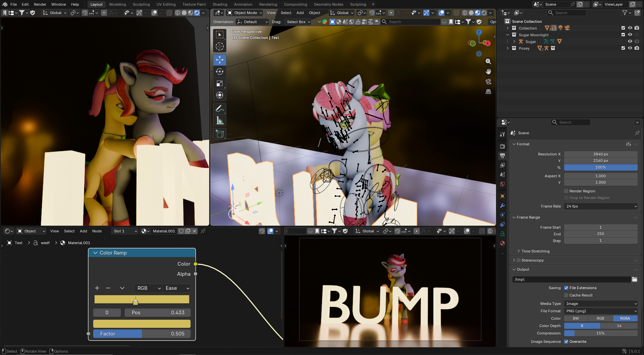
Task: Switch to the Shading workspace tab
Action: pyautogui.click(x=220, y=4)
